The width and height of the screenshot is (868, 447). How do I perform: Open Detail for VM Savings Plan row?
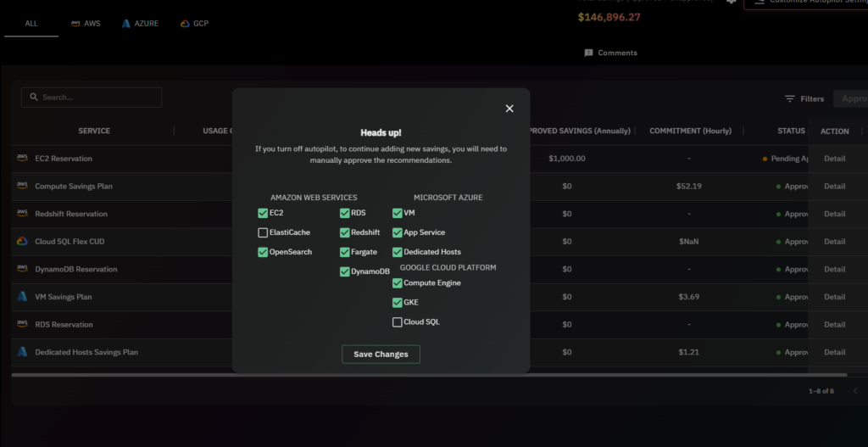coord(834,297)
